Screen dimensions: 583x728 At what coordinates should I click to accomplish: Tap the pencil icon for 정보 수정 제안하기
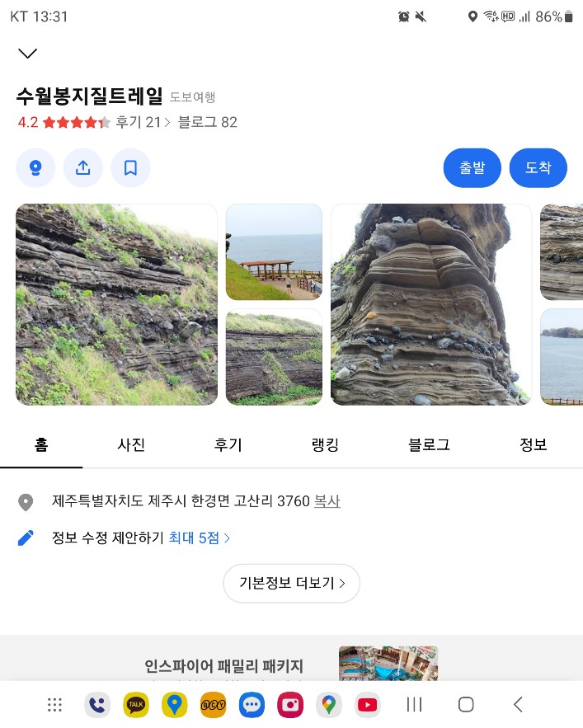(26, 538)
